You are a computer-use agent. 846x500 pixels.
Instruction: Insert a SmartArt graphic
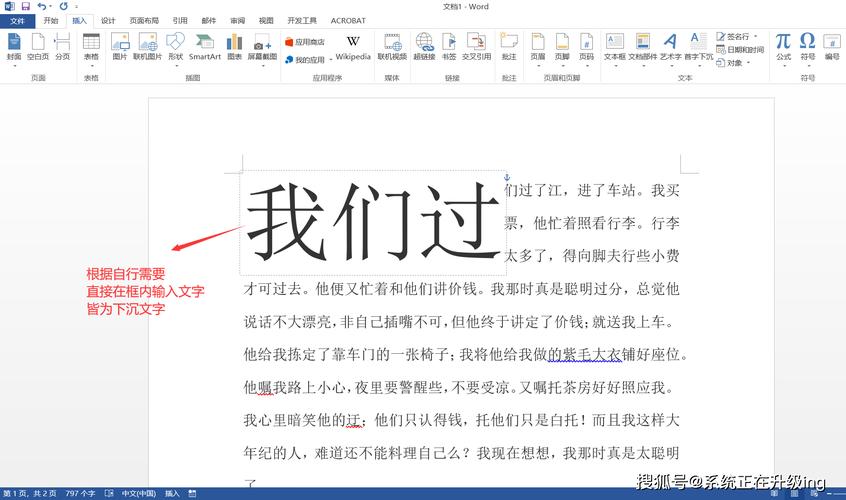click(x=204, y=46)
